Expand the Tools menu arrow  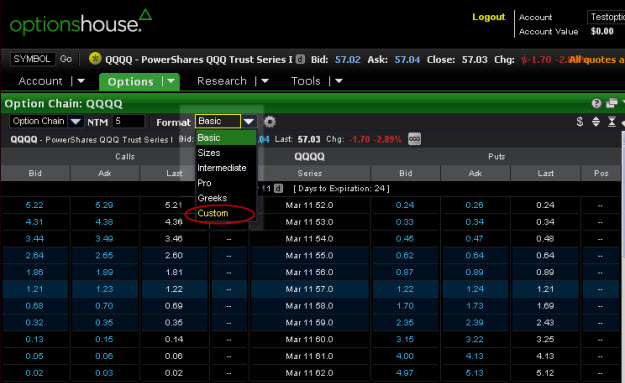point(339,81)
